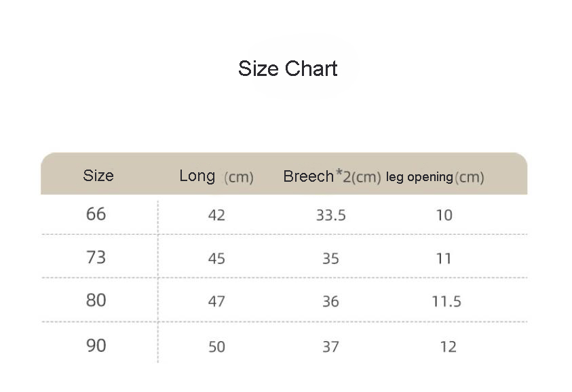Screen dimensions: 572x392
Task: Click the length value 42
Action: [x=216, y=216]
